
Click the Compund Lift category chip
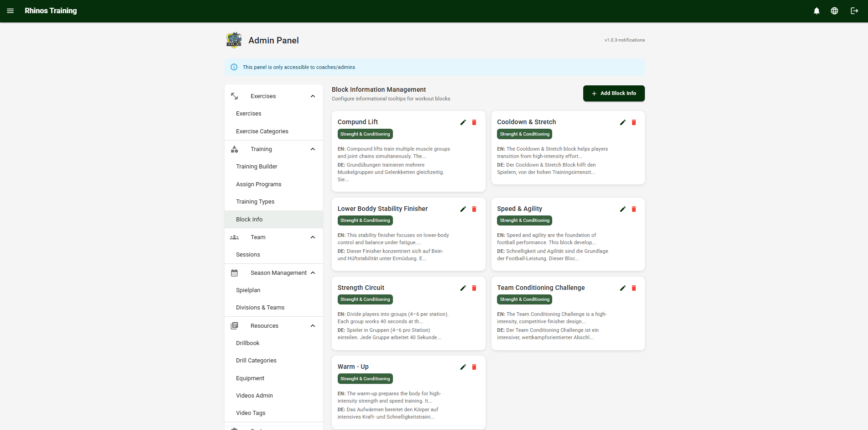[365, 134]
